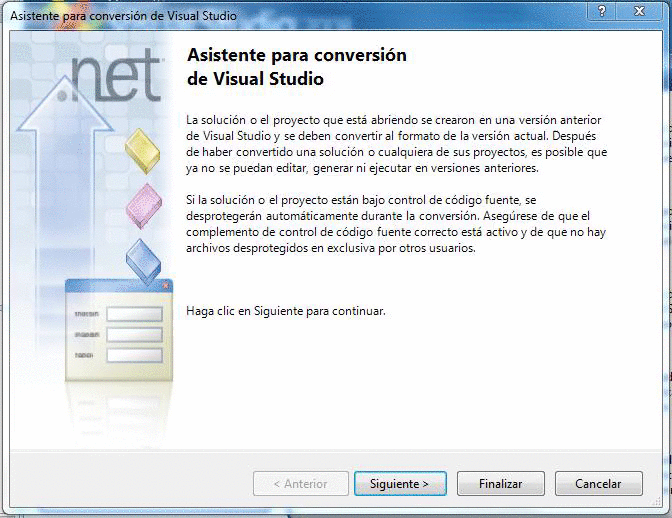672x518 pixels.
Task: Click the disabled < Anterior button
Action: click(x=300, y=483)
